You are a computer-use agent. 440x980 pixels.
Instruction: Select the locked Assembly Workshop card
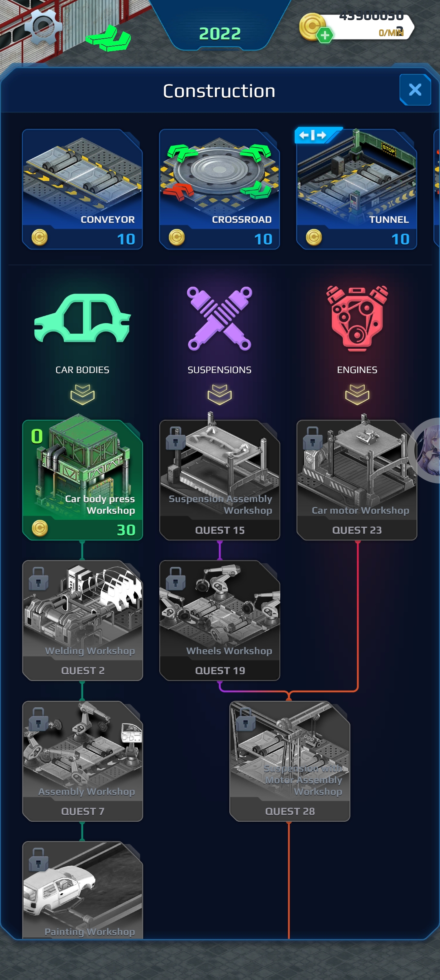83,761
